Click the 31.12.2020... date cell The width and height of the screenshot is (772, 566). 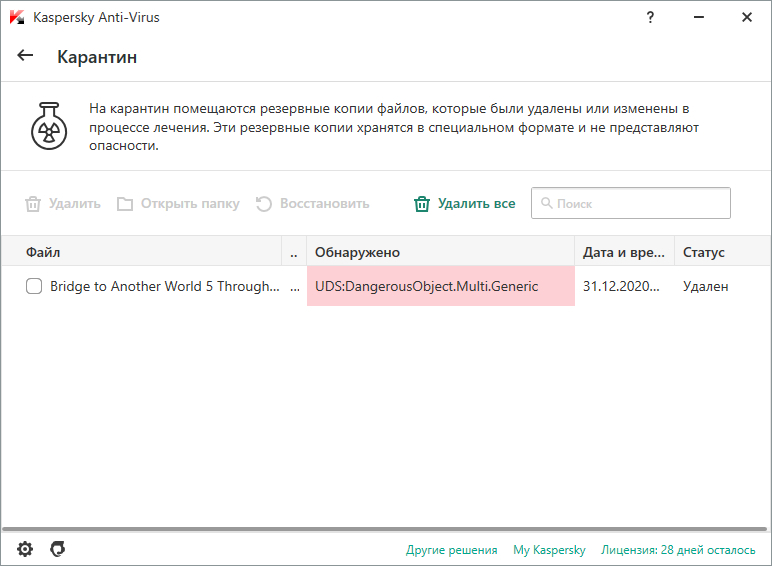(621, 286)
